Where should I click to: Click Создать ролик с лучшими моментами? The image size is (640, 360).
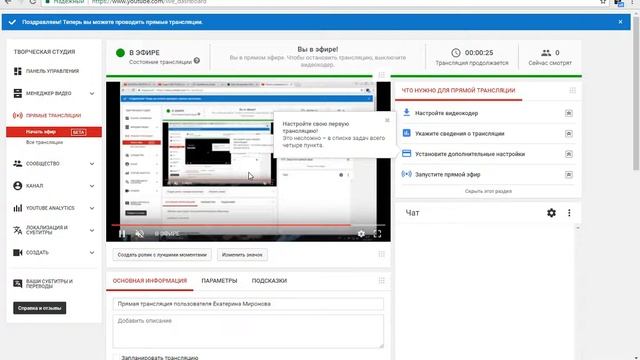tap(162, 255)
